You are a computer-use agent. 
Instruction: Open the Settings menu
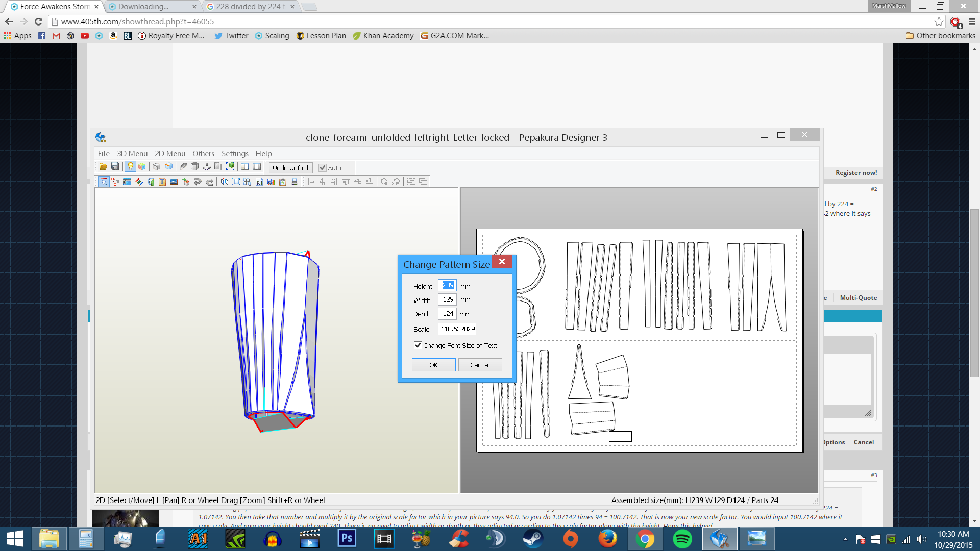235,153
